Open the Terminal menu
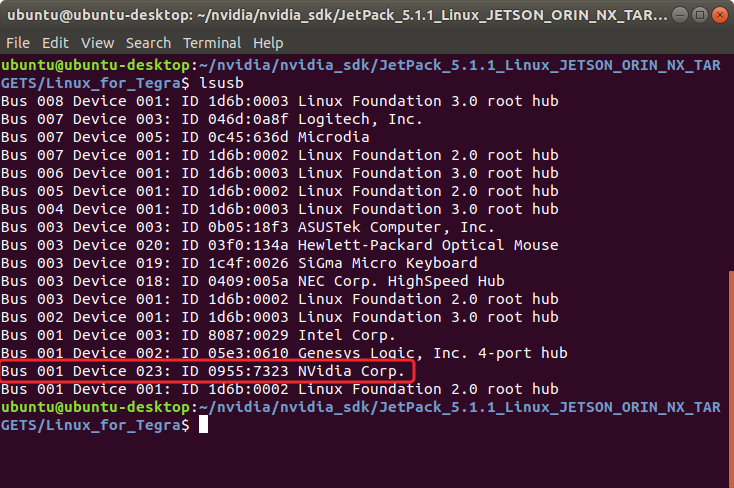The image size is (734, 488). click(212, 43)
